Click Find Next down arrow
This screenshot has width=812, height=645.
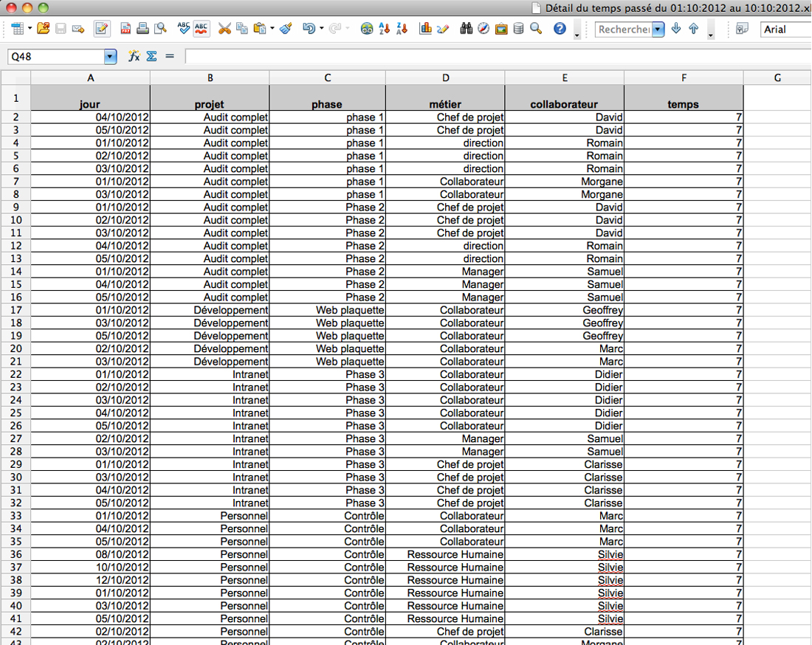(x=675, y=29)
